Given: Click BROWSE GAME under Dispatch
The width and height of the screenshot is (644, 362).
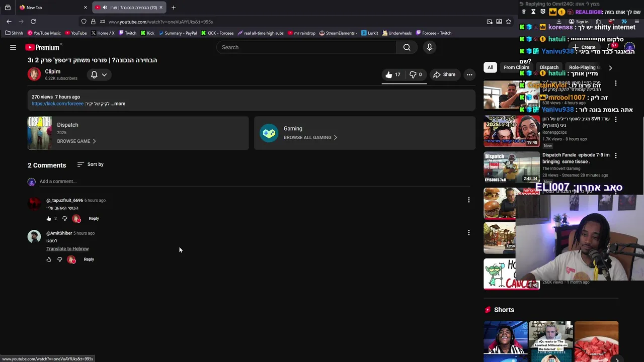Looking at the screenshot, I should (76, 141).
